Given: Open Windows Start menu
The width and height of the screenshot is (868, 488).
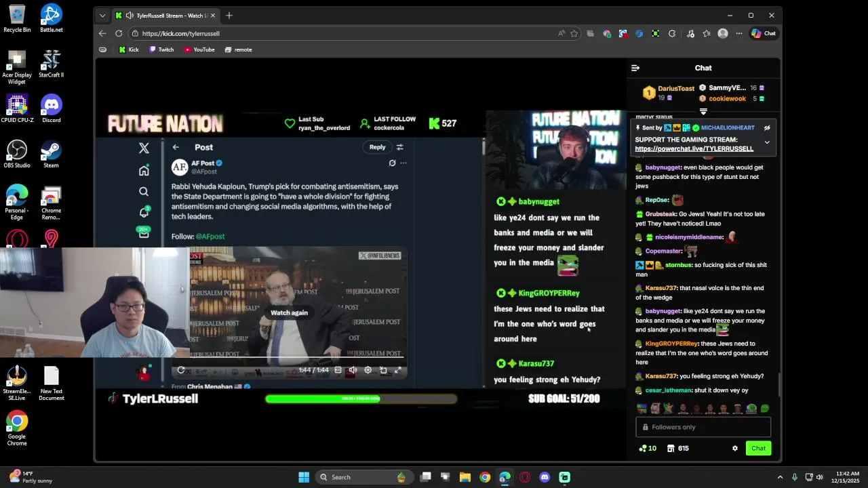Looking at the screenshot, I should pyautogui.click(x=304, y=477).
